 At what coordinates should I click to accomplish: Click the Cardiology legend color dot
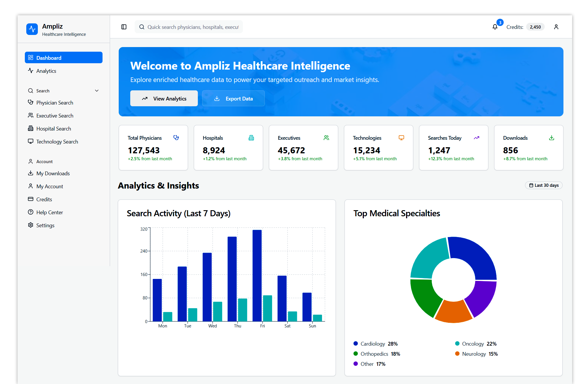356,344
